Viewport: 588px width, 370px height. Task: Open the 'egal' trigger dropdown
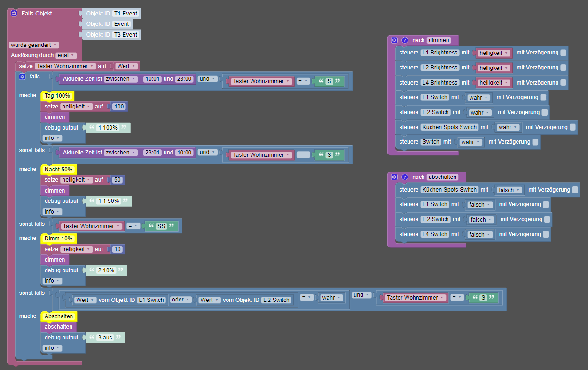(66, 55)
